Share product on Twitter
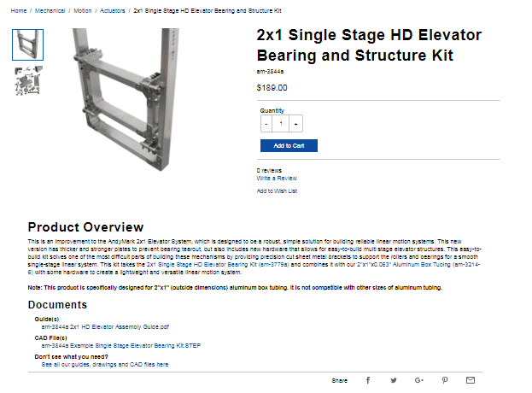 click(x=394, y=379)
